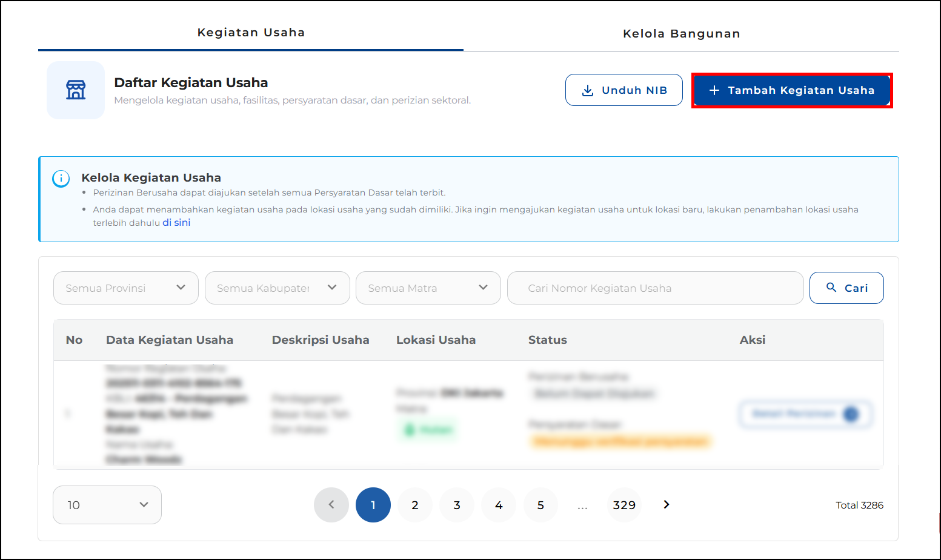Switch to the Kelola Bangunan tab
Screen dimensions: 941x560
click(x=681, y=34)
